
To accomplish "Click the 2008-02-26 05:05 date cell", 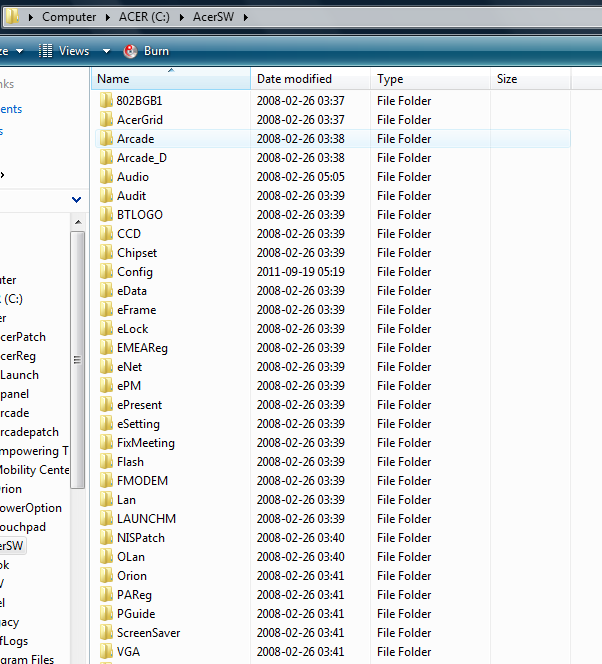I will (301, 177).
